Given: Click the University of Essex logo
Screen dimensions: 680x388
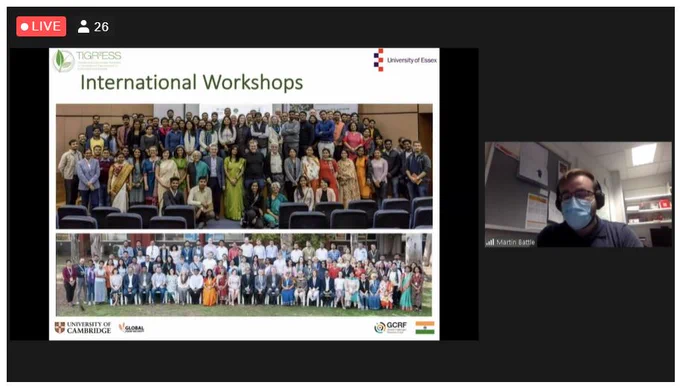Looking at the screenshot, I should click(x=405, y=60).
